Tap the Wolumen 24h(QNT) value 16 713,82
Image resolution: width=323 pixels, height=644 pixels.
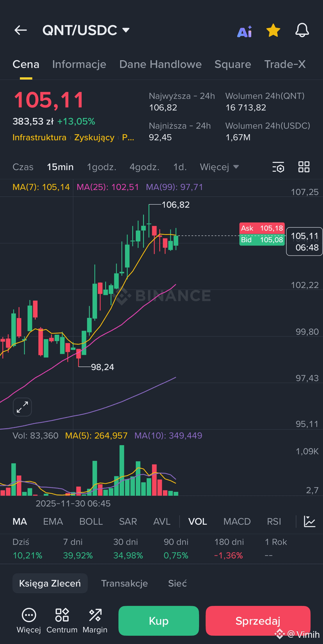coord(246,108)
